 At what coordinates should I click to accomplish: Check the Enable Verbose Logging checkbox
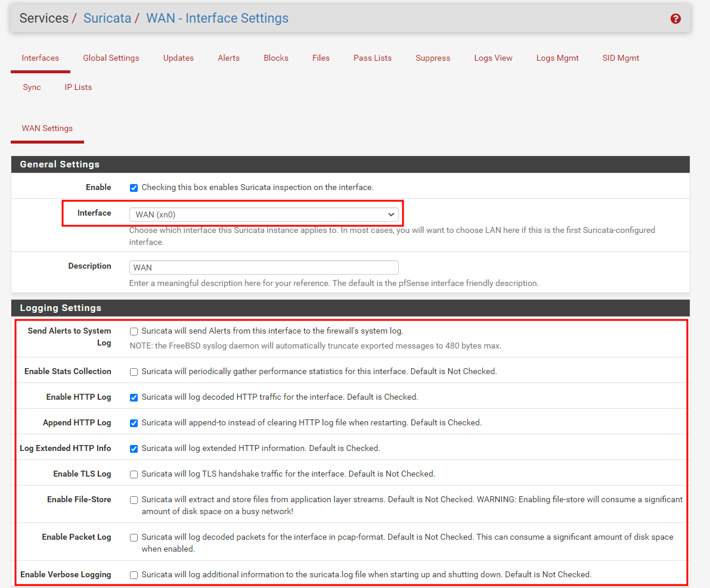(134, 575)
